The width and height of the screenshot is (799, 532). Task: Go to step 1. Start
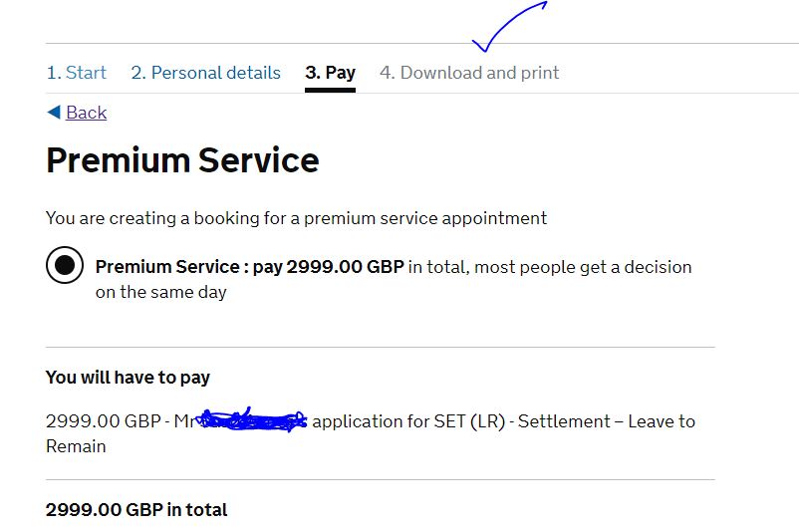point(77,73)
